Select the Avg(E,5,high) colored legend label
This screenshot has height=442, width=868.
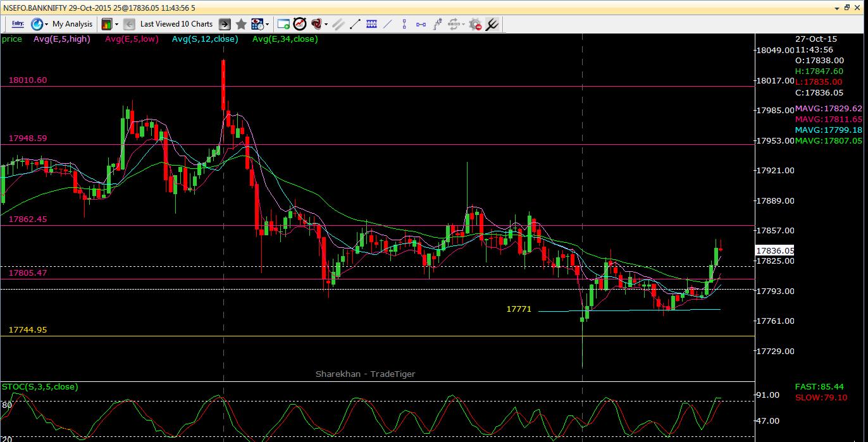(61, 39)
